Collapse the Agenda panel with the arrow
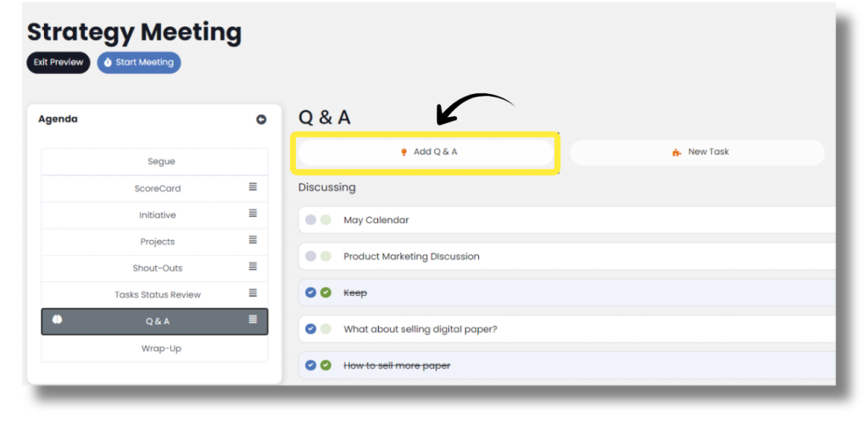 (x=261, y=120)
